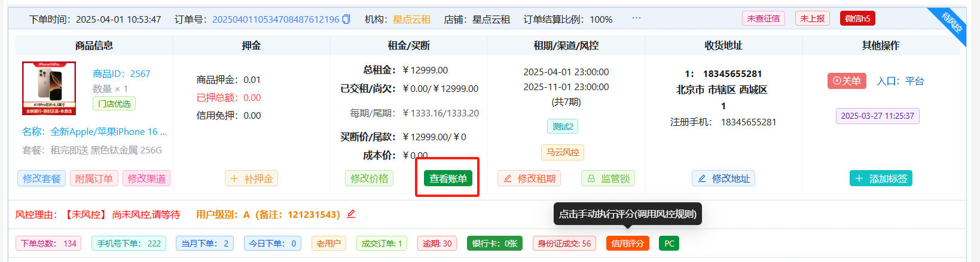Click the 修改地址 button

point(723,178)
